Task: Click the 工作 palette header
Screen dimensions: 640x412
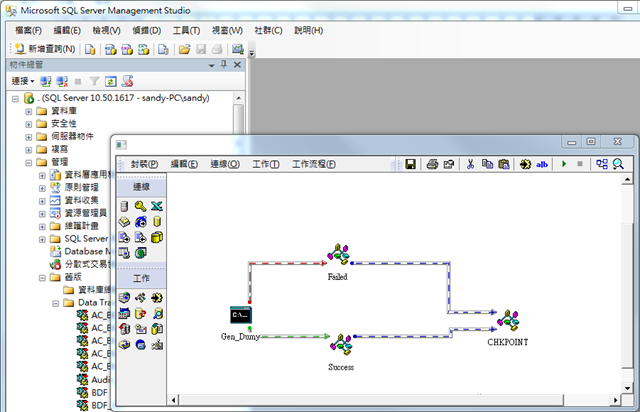Action: click(x=141, y=278)
